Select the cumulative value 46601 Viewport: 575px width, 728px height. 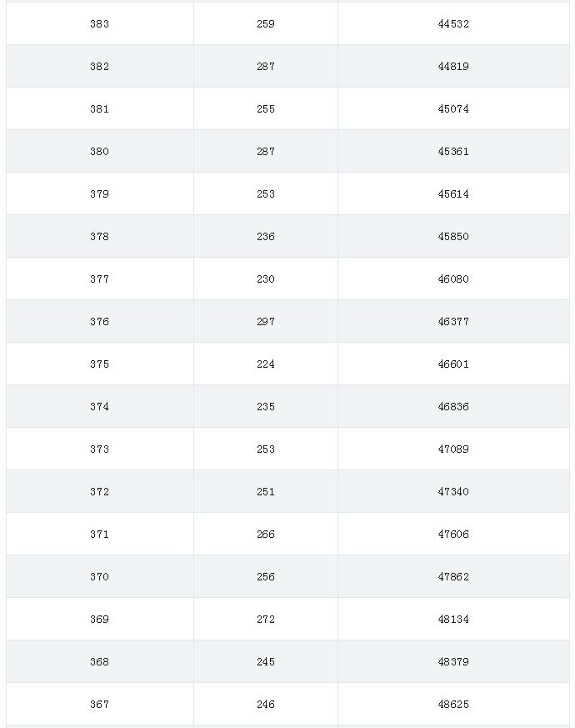453,364
